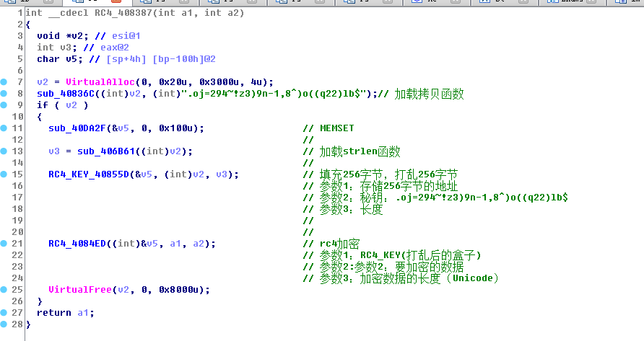Toggle breakpoint dot on line 7
The height and width of the screenshot is (341, 644).
pos(4,81)
